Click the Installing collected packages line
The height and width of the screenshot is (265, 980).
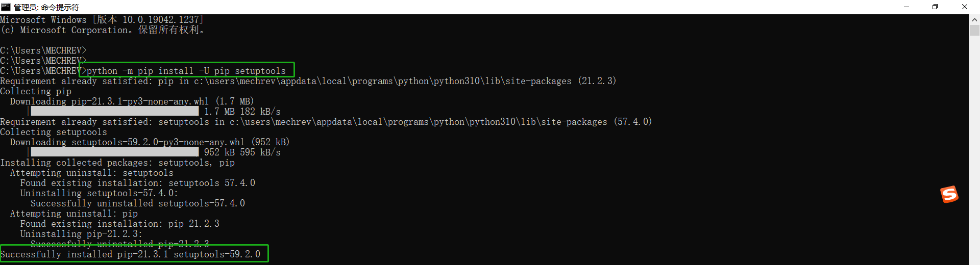point(117,163)
